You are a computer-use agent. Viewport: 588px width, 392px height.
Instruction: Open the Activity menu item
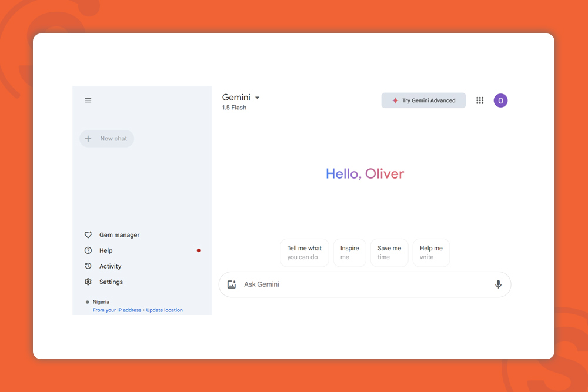tap(111, 266)
